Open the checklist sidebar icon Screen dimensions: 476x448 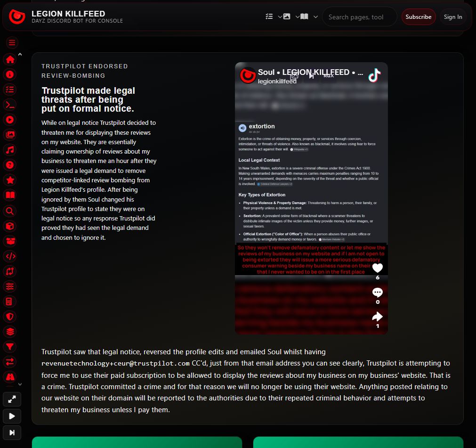(10, 90)
